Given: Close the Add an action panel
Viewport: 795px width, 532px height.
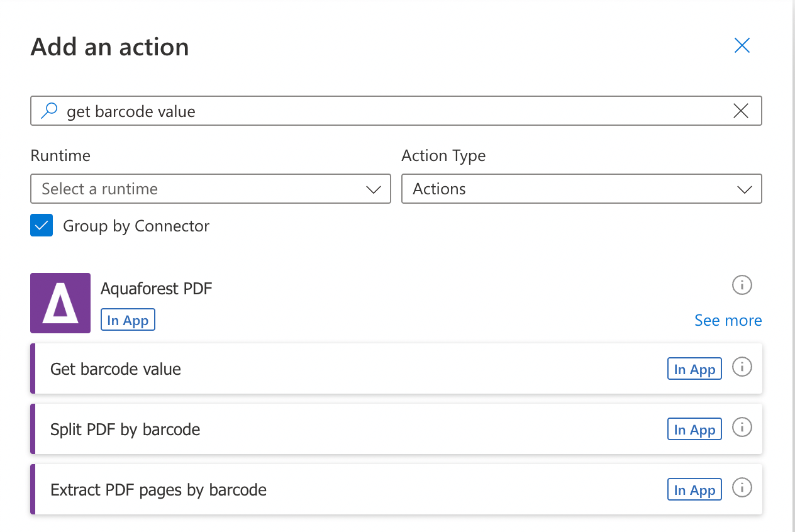Looking at the screenshot, I should pyautogui.click(x=742, y=46).
